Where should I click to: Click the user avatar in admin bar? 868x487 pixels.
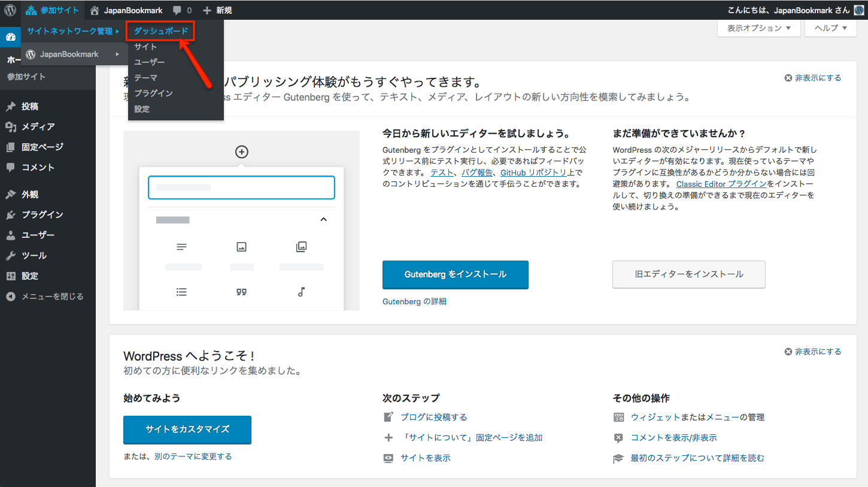pos(858,10)
